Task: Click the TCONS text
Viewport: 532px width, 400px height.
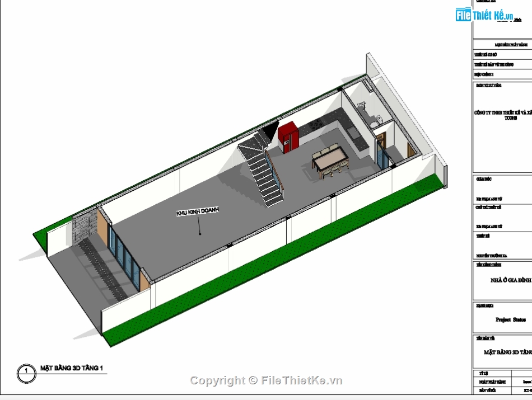Action: pyautogui.click(x=511, y=118)
